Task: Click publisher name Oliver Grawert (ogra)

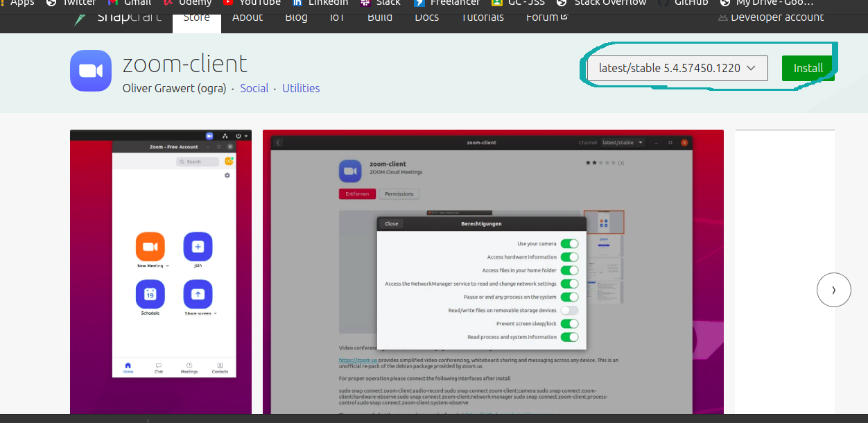Action: 175,88
